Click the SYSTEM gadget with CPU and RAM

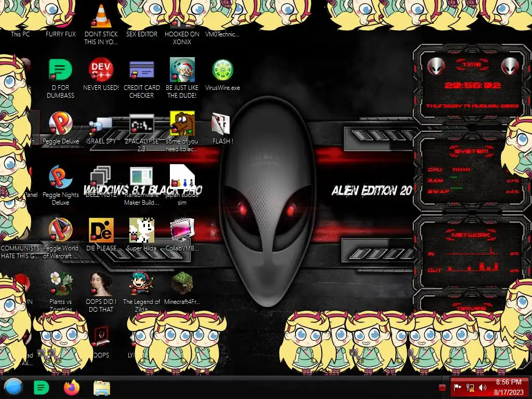coord(472,171)
